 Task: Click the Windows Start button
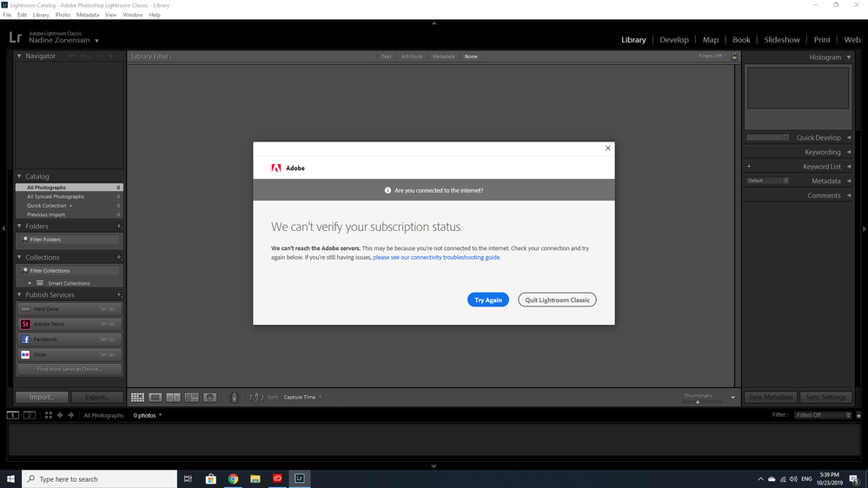[10, 479]
